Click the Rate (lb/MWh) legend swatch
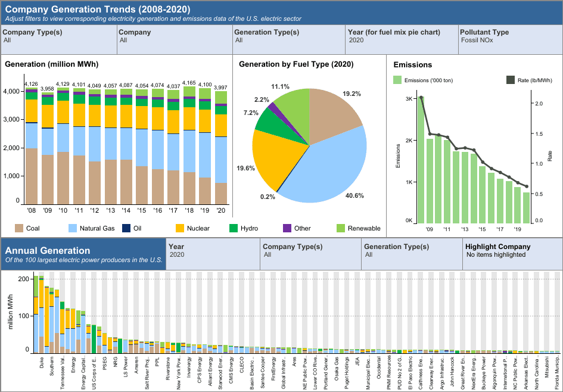The width and height of the screenshot is (563, 392). (510, 80)
